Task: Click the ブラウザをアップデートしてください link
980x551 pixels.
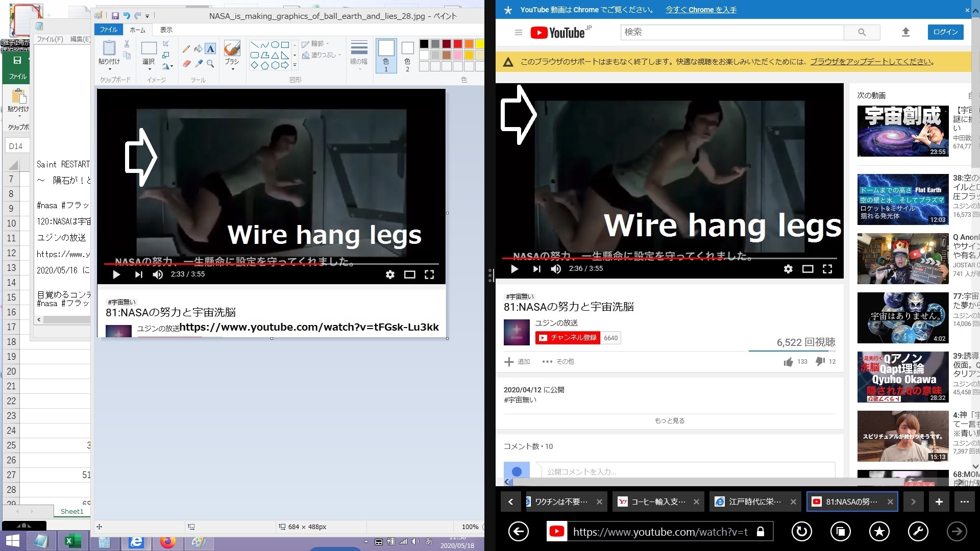Action: click(871, 62)
